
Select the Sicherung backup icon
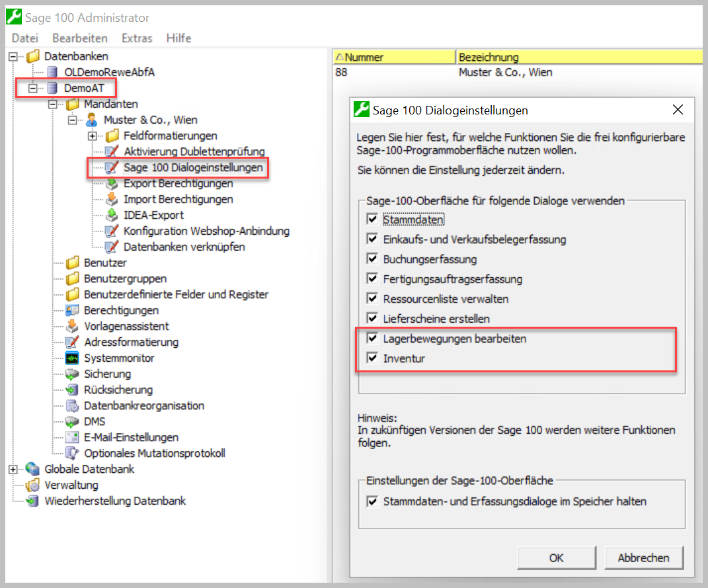point(72,374)
